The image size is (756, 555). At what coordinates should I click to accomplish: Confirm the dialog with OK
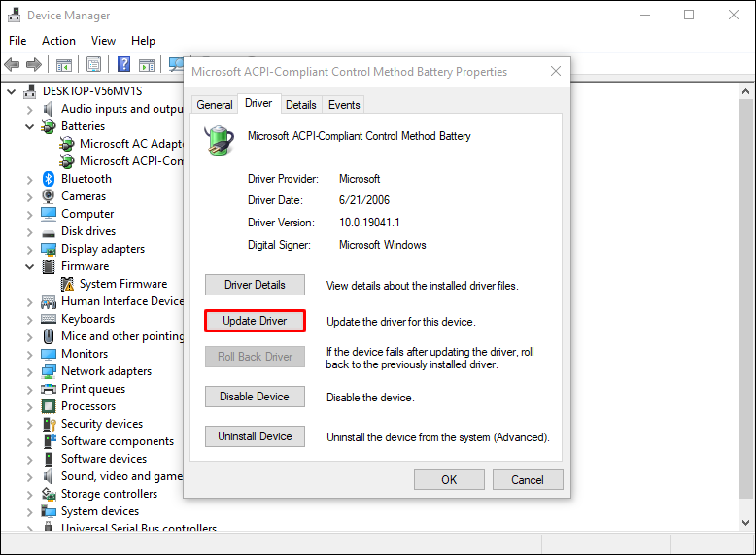click(x=449, y=480)
